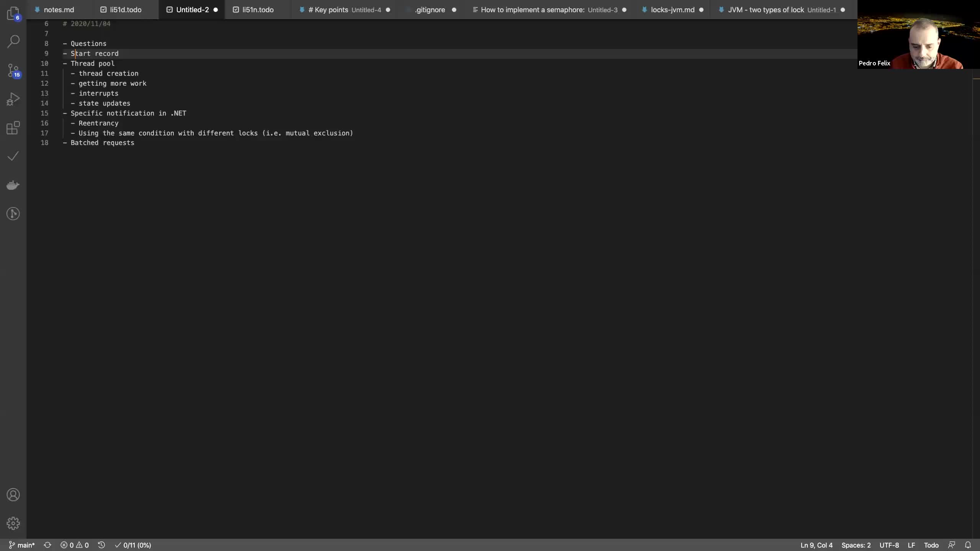The image size is (980, 551).
Task: Open Spaces: 2 indentation selector
Action: (856, 545)
